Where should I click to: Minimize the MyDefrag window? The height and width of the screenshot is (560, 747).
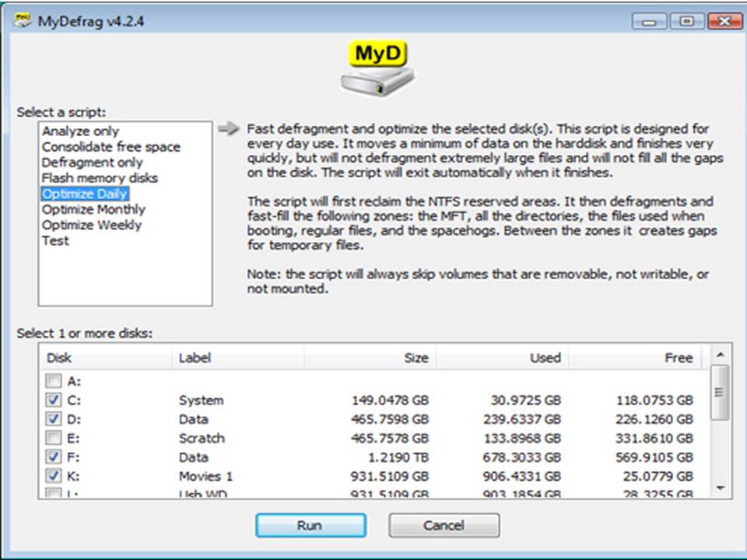649,22
